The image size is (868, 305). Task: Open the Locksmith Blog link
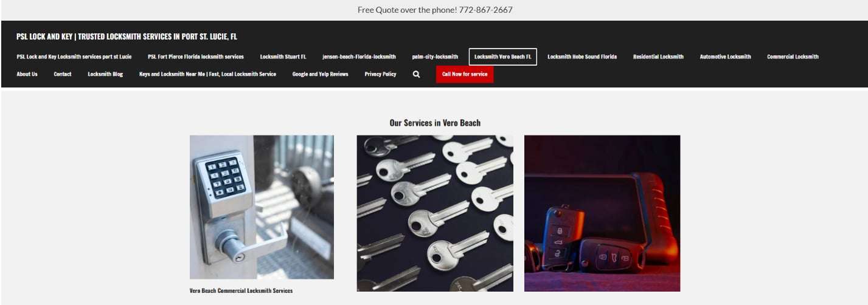(105, 74)
